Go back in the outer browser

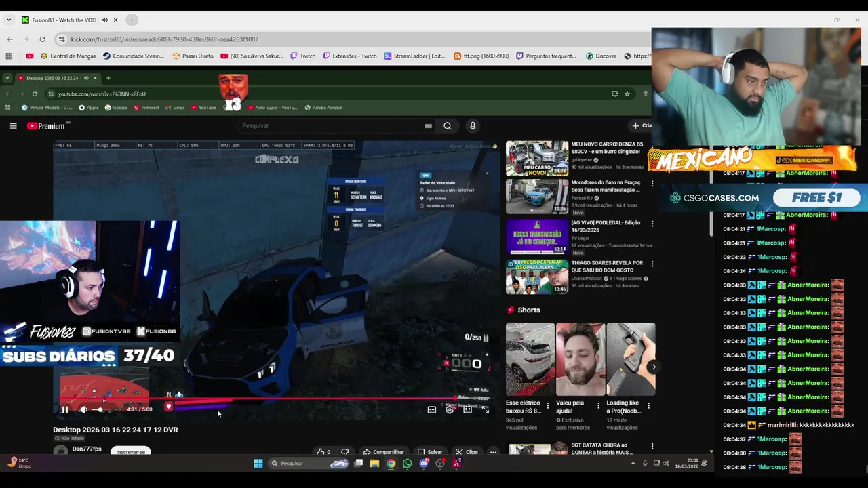tap(9, 39)
